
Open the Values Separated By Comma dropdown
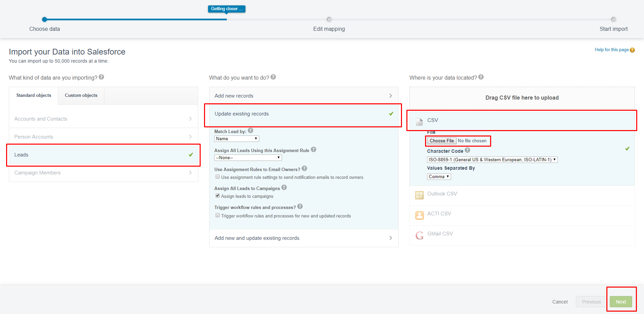coord(439,177)
